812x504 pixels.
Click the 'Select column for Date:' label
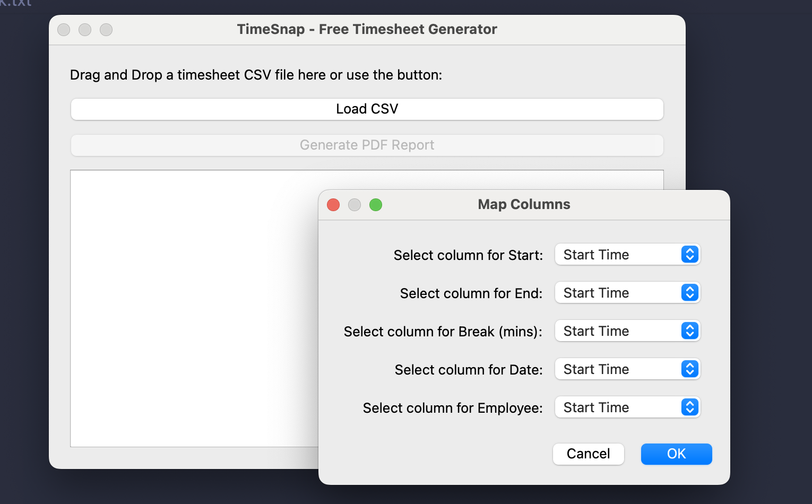(469, 370)
